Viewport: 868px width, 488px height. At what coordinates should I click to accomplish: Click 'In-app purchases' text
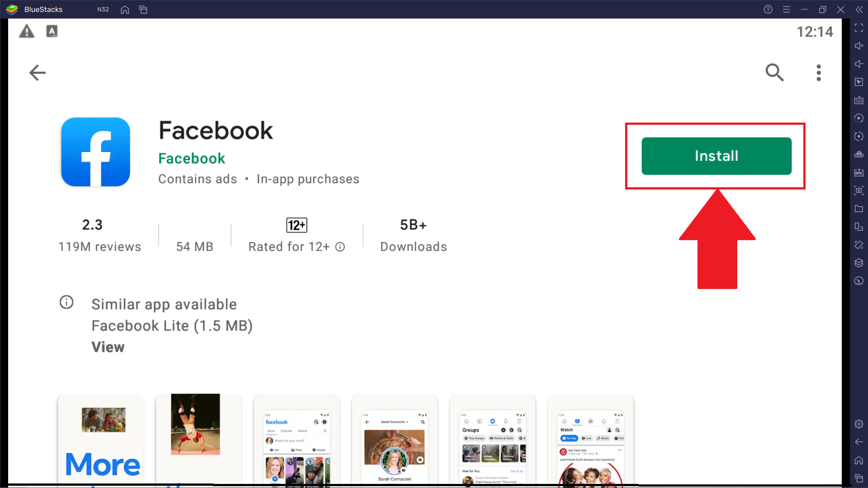pyautogui.click(x=308, y=179)
